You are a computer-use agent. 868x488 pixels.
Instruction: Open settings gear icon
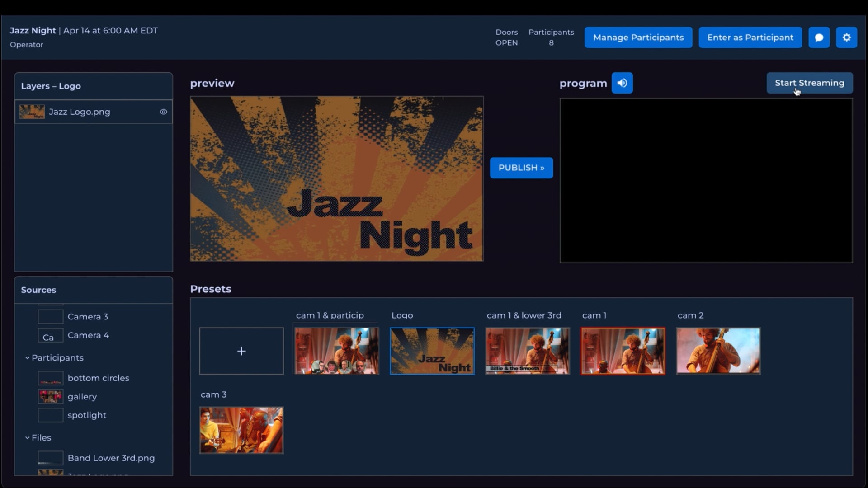[846, 38]
